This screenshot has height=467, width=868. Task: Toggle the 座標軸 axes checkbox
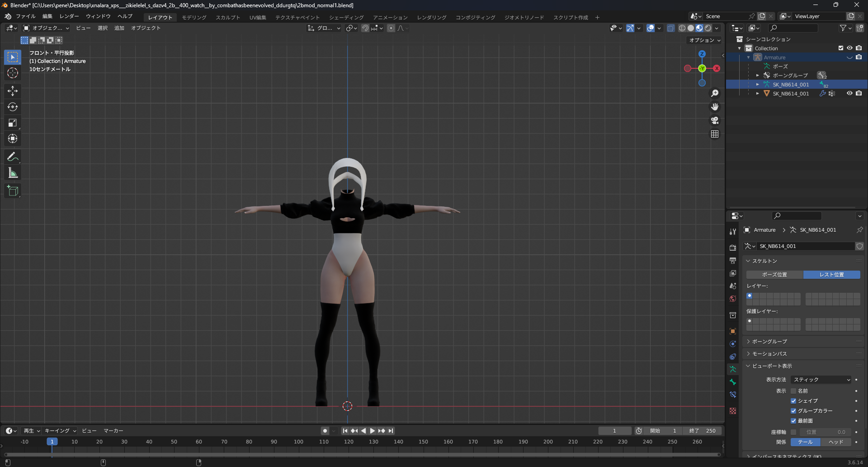tap(793, 432)
